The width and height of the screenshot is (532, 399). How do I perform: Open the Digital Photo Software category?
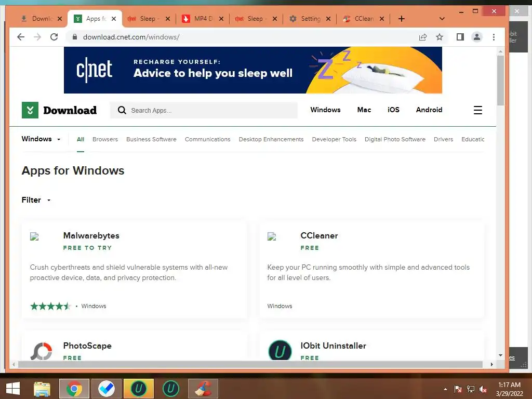(x=395, y=139)
